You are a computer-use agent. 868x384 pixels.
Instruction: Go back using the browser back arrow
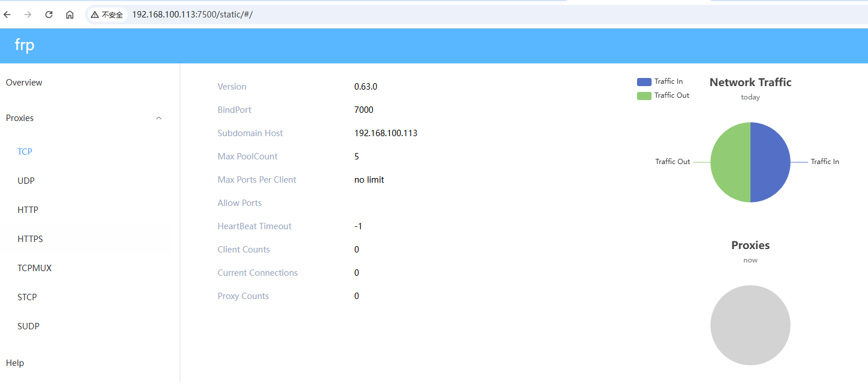click(8, 15)
